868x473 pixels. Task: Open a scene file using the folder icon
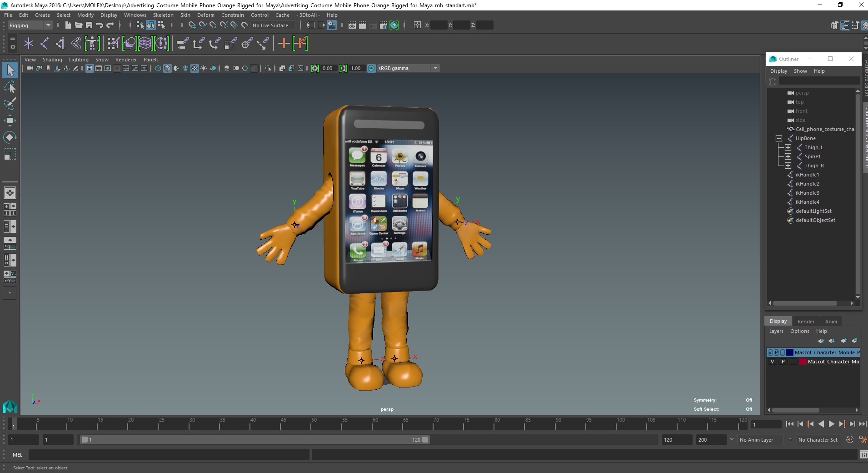point(79,25)
